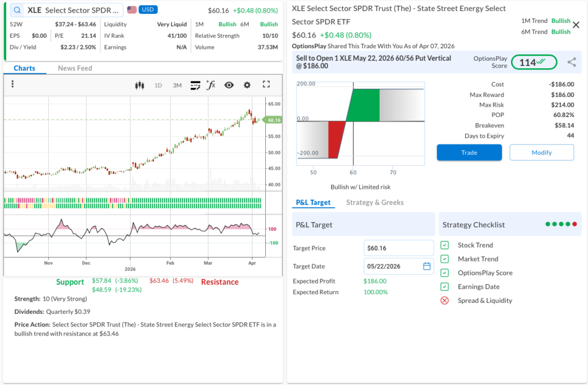588x385 pixels.
Task: Click the Target Price input field
Action: coord(399,248)
